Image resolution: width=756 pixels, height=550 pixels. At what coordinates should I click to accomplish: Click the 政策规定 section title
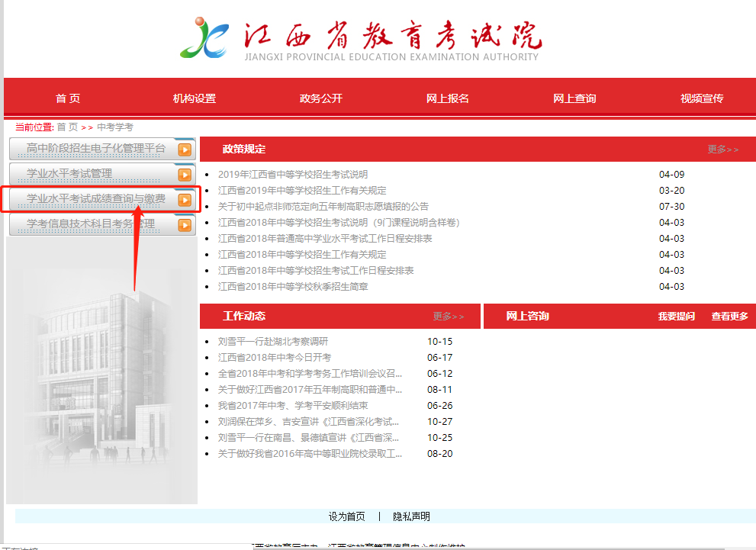[244, 150]
